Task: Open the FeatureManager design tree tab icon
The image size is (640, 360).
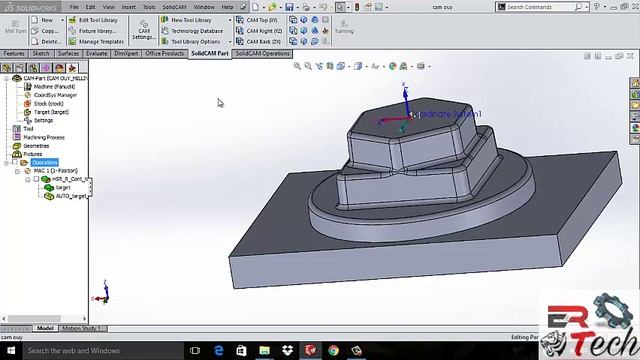Action: (x=7, y=68)
